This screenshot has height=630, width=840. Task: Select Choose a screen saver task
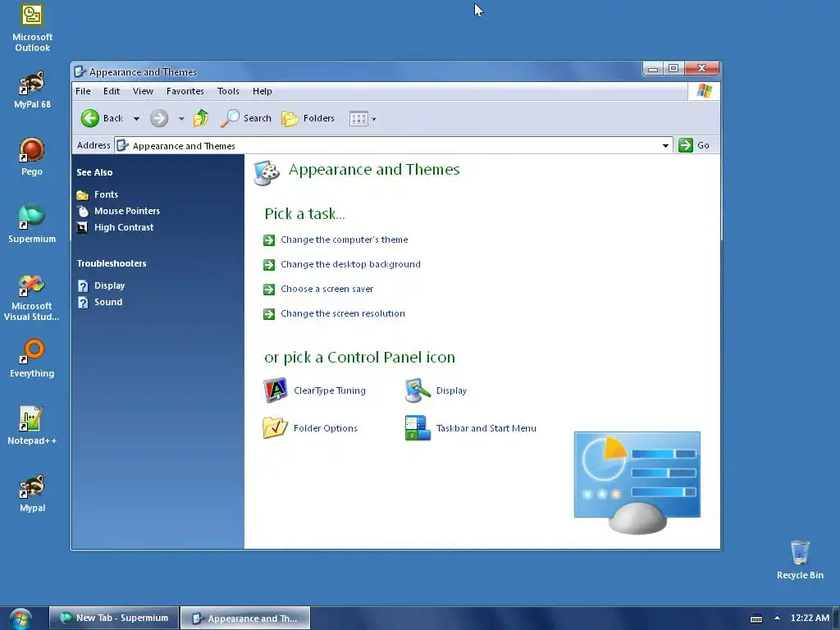click(x=326, y=289)
